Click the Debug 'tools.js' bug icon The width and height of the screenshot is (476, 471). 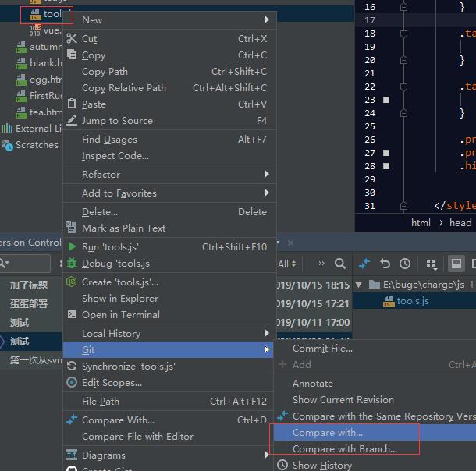[72, 263]
